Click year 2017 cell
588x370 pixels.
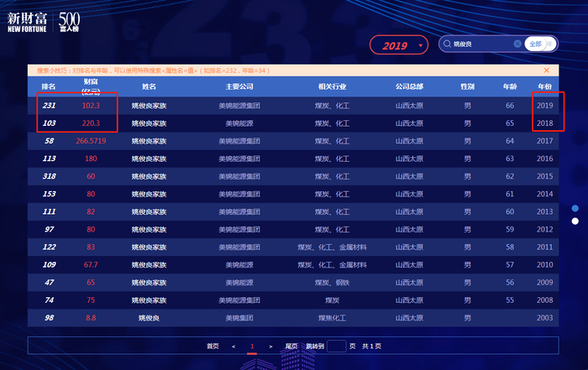[544, 141]
